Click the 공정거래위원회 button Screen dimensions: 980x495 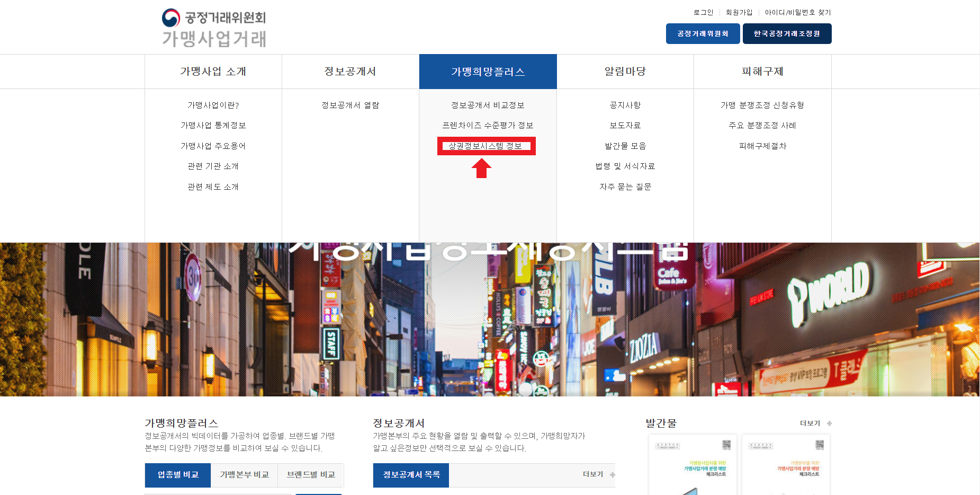[703, 33]
